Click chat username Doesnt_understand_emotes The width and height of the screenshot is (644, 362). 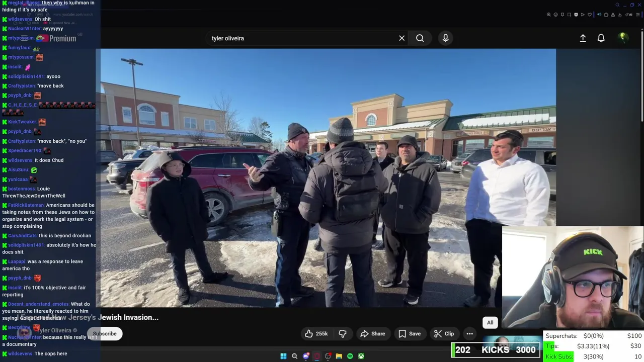click(x=39, y=304)
